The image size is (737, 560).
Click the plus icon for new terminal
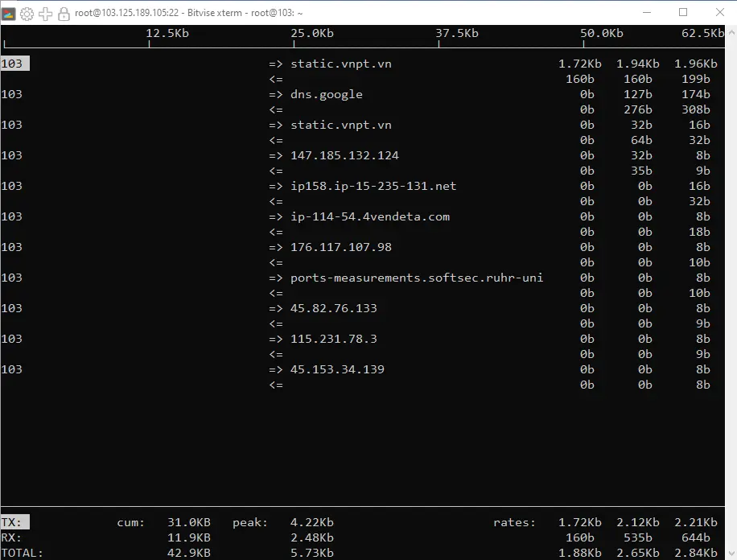point(46,14)
